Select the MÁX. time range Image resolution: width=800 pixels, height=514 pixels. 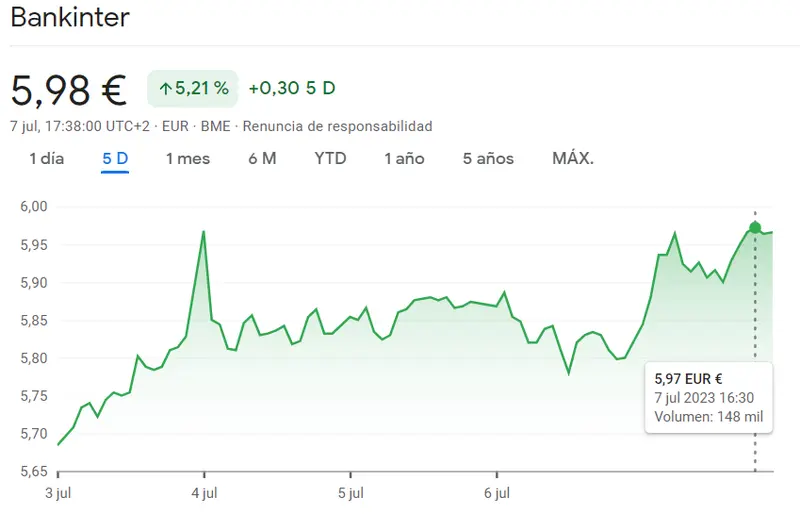click(573, 158)
